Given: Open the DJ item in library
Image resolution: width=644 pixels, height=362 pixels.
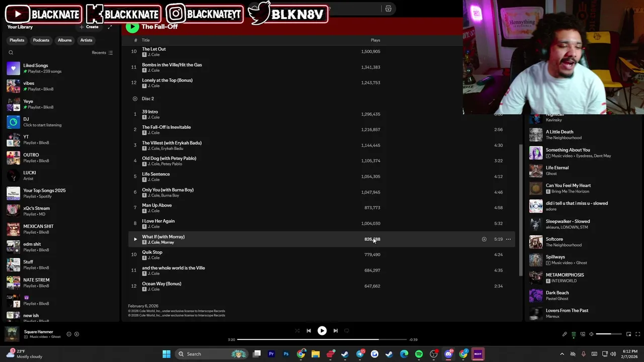Looking at the screenshot, I should click(60, 122).
